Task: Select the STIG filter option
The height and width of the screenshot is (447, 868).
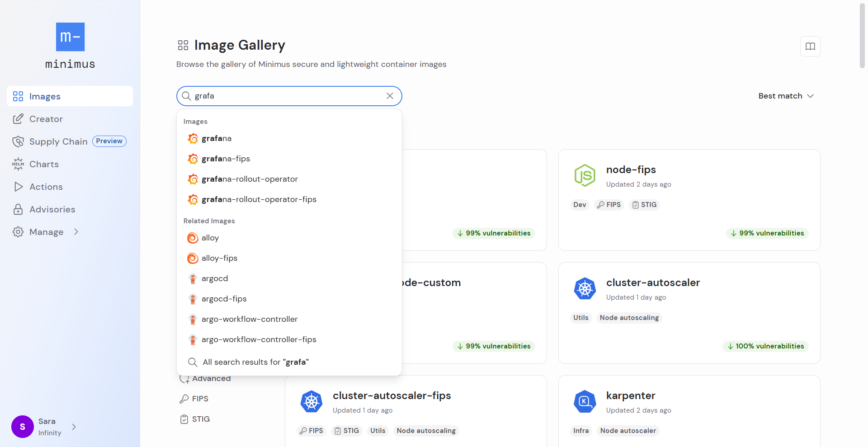Action: tap(195, 419)
